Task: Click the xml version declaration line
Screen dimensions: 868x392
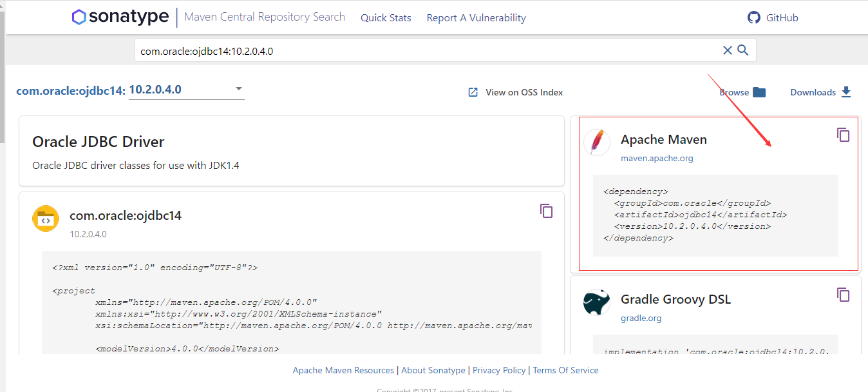Action: click(155, 268)
